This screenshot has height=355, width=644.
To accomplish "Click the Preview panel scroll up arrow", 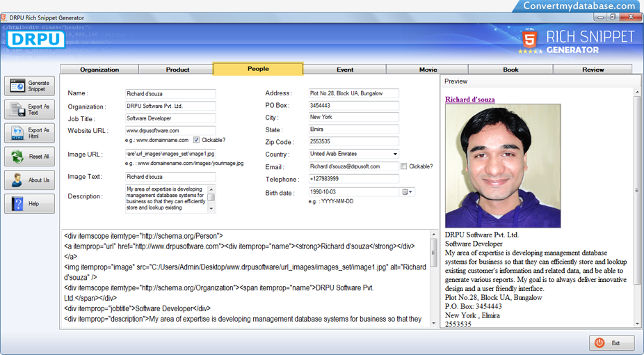I will point(637,93).
